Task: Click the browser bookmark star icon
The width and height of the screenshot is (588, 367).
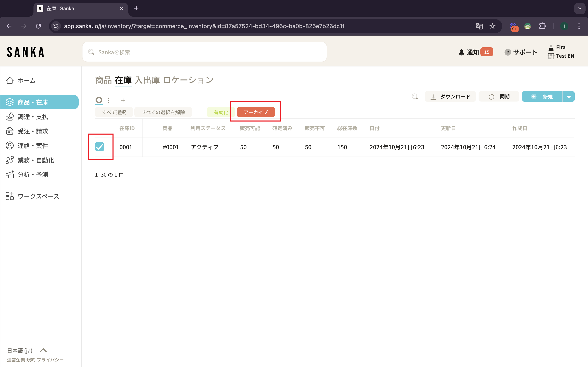Action: coord(492,26)
